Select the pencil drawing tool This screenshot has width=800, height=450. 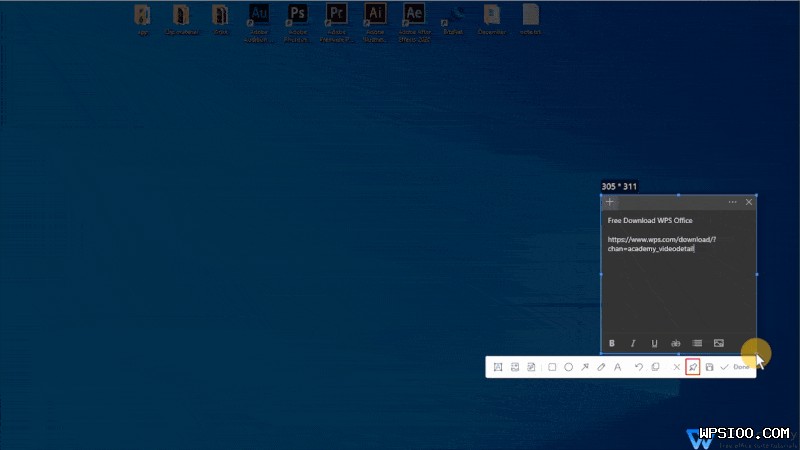point(601,367)
